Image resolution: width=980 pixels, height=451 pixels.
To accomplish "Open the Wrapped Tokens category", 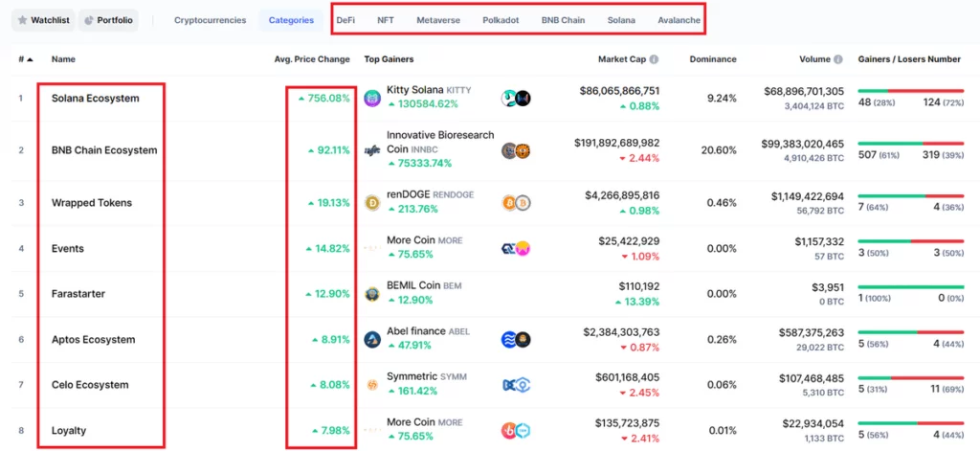I will [x=92, y=203].
